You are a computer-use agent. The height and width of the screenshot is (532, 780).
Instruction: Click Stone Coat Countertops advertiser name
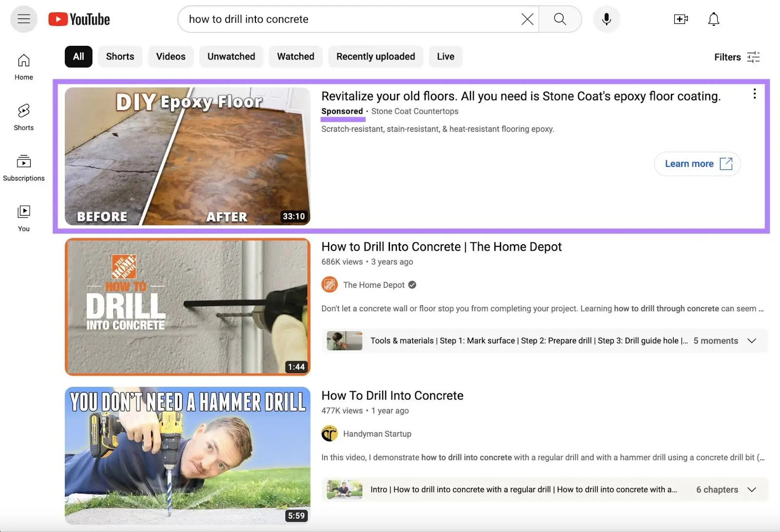coord(415,111)
